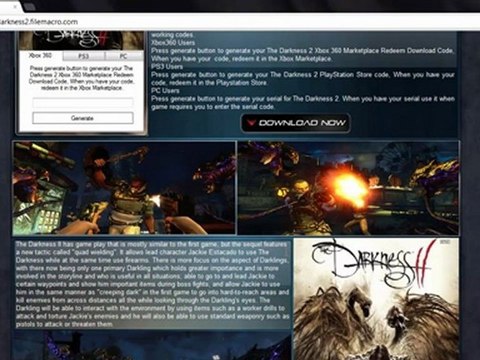The image size is (480, 360).
Task: Click the 'working codes' text line
Action: [x=172, y=35]
